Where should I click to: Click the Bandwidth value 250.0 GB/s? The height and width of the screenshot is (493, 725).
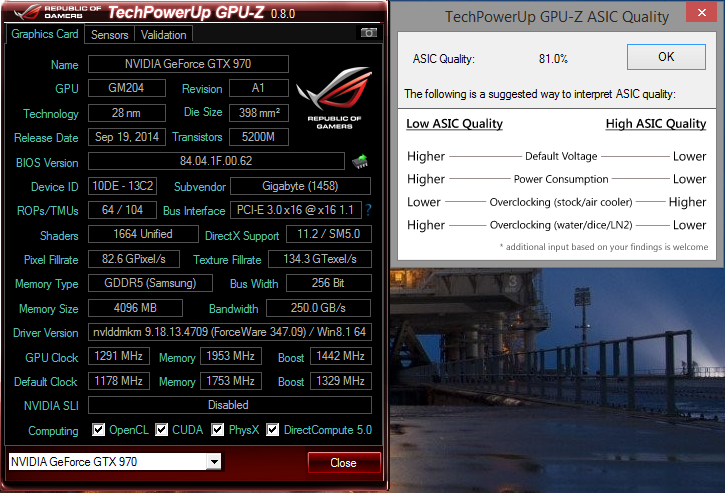point(319,308)
